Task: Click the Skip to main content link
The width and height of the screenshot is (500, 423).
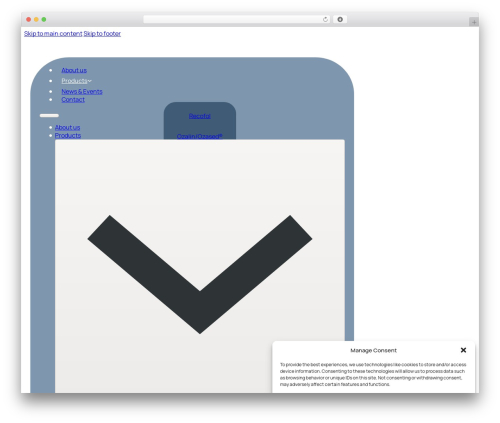Action: pos(53,34)
